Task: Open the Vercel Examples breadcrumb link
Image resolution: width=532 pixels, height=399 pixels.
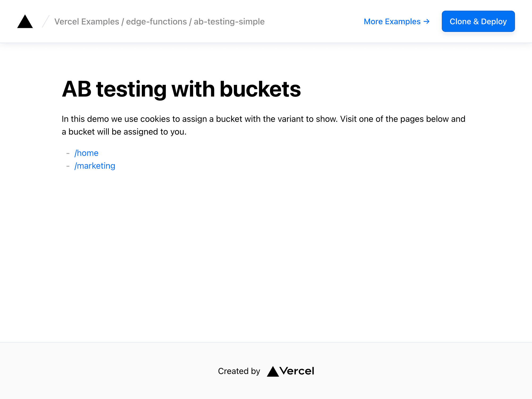Action: coord(87,21)
